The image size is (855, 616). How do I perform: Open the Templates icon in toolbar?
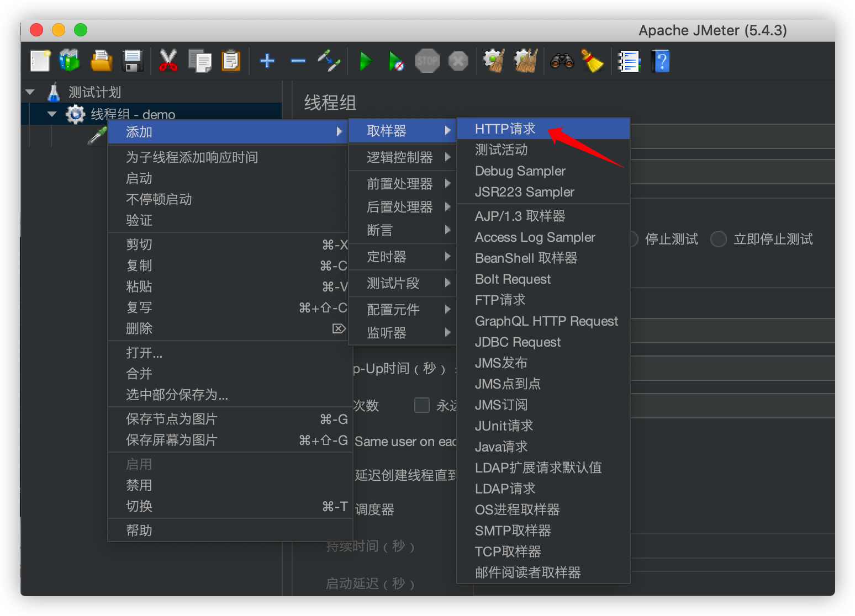pyautogui.click(x=70, y=61)
